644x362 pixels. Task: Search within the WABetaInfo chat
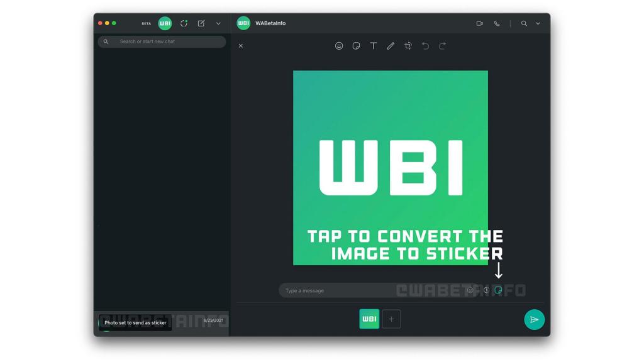click(524, 23)
